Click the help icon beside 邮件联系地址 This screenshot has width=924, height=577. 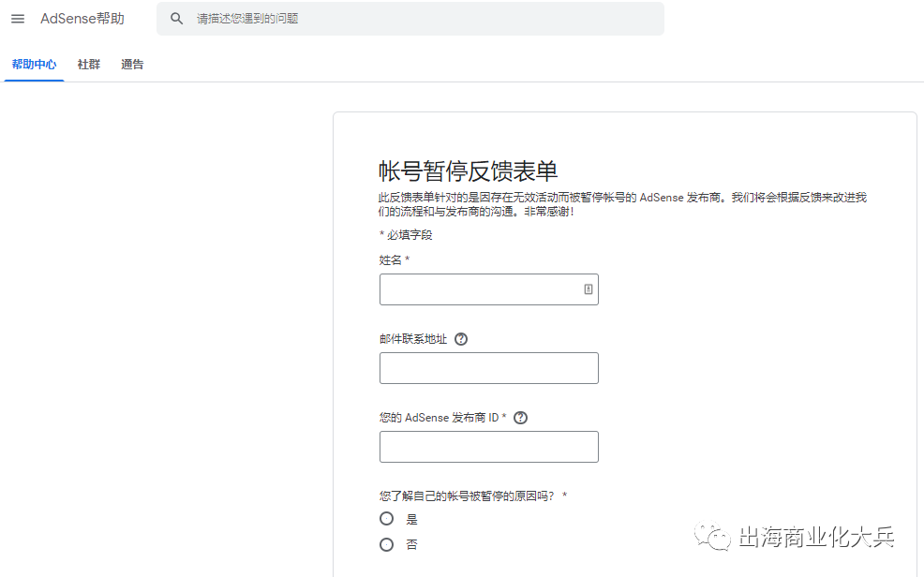(x=461, y=339)
